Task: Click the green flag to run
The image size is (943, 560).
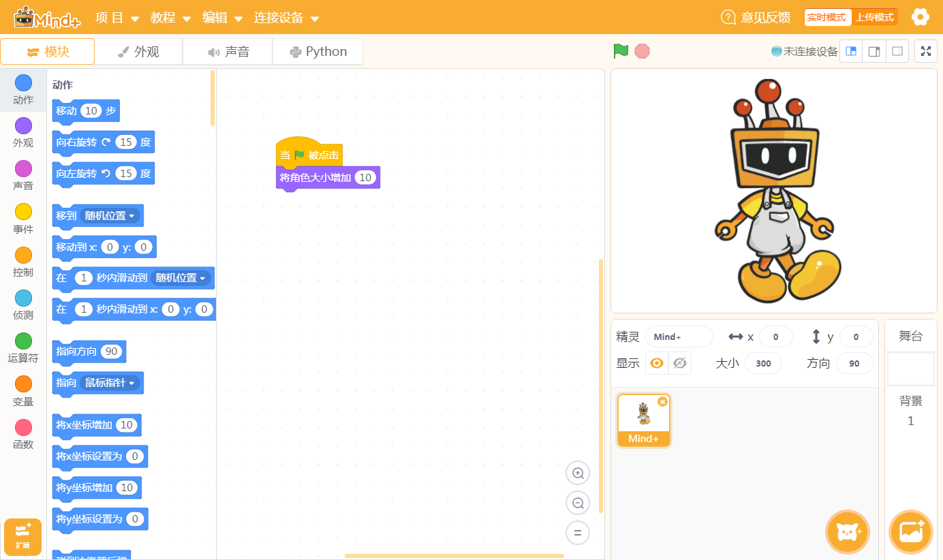Action: (x=620, y=51)
